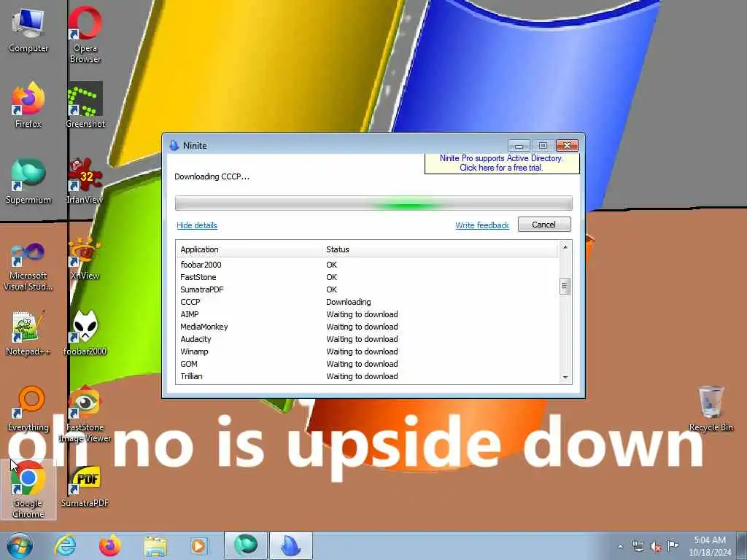The image size is (747, 560).
Task: Open the Windows Start menu
Action: pyautogui.click(x=19, y=545)
